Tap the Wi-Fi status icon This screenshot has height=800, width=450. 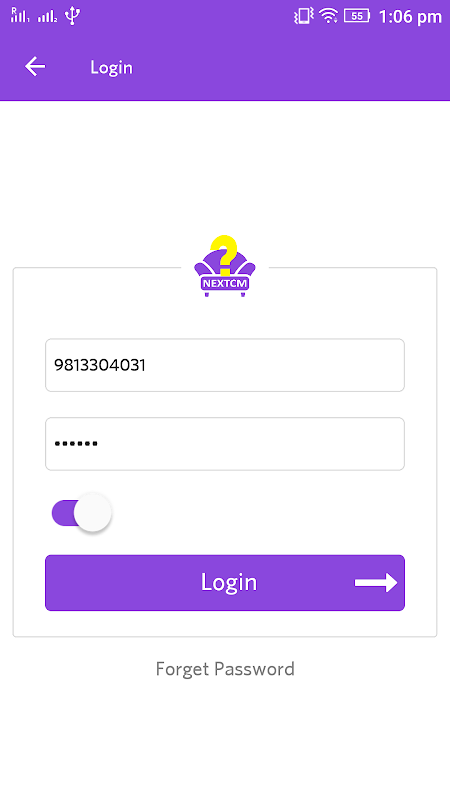coord(329,16)
